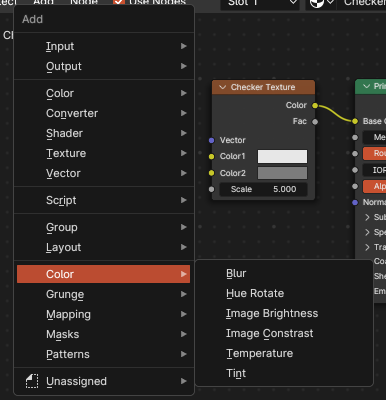Add an Image Constrast node

[284, 333]
